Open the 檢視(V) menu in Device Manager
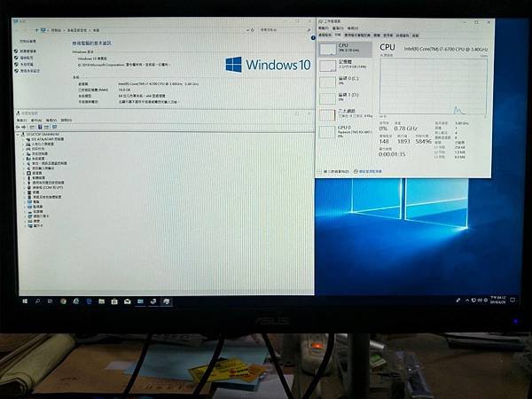This screenshot has width=532, height=399. click(x=51, y=120)
